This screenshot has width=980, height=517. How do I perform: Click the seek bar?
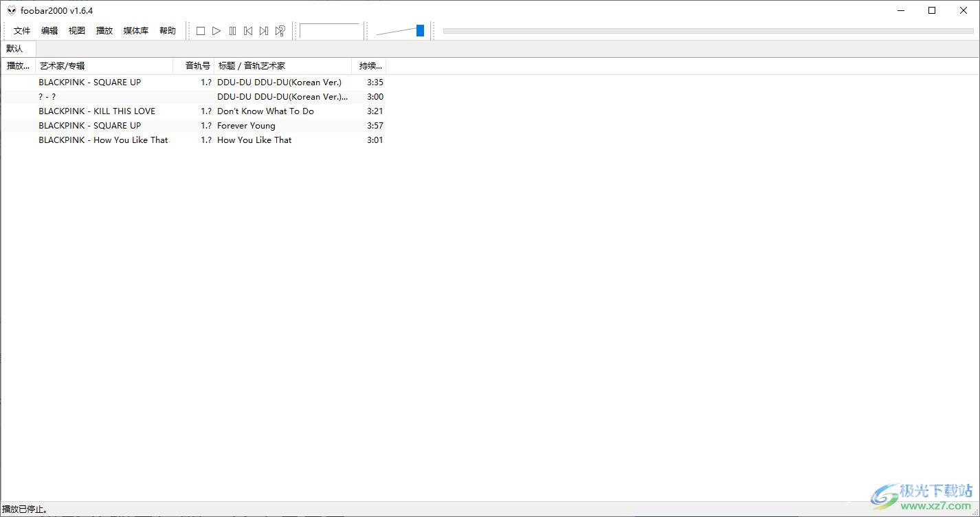(x=709, y=31)
